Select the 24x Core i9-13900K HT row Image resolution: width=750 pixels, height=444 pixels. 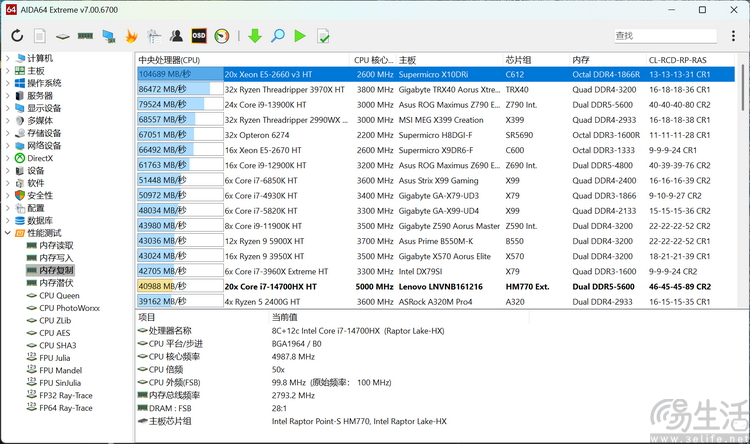point(435,105)
